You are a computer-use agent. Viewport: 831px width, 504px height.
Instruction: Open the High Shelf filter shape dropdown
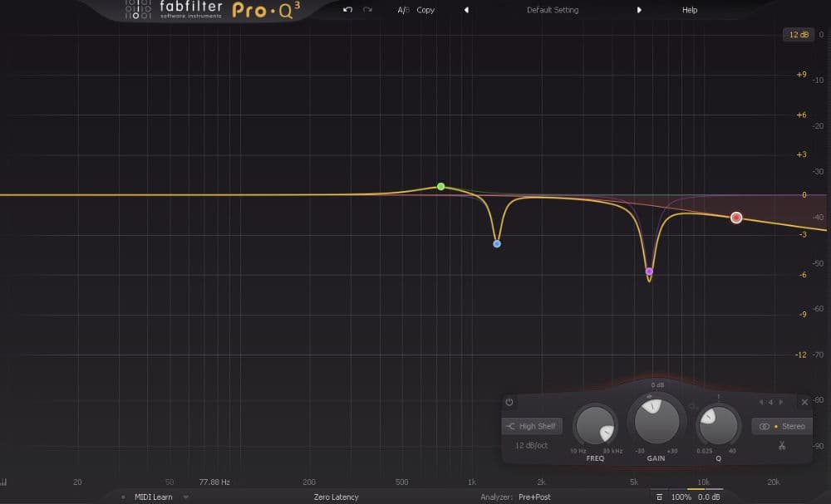pos(532,426)
